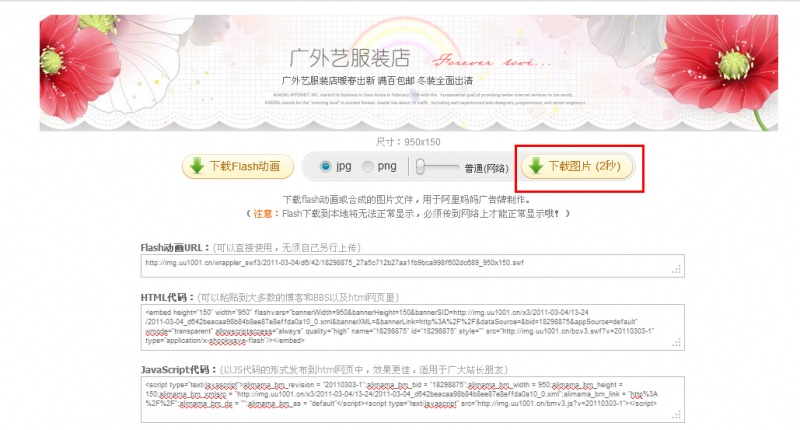Click the 普通(网络) quality label
This screenshot has height=430, width=800.
[487, 168]
